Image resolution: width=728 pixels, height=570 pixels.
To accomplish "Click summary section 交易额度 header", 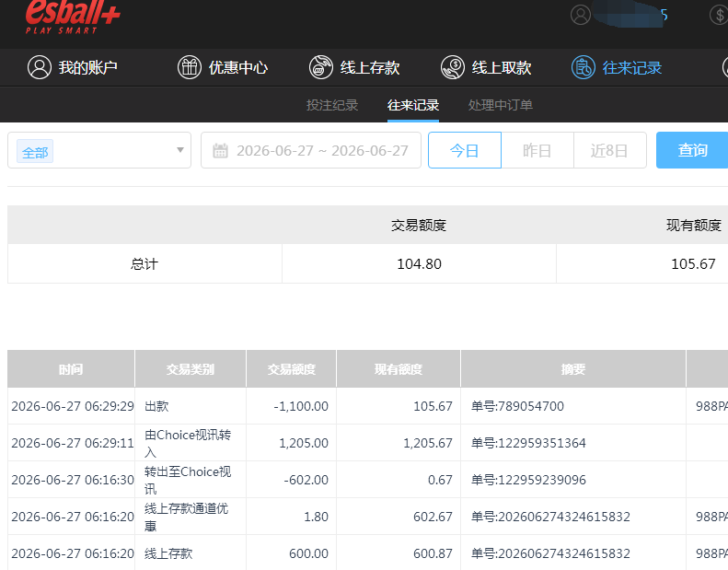I will 419,226.
